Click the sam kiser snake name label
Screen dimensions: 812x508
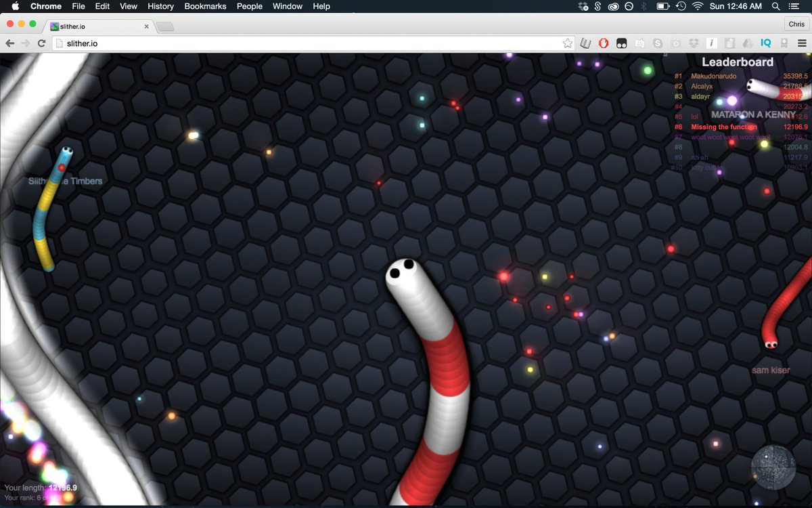tap(771, 371)
